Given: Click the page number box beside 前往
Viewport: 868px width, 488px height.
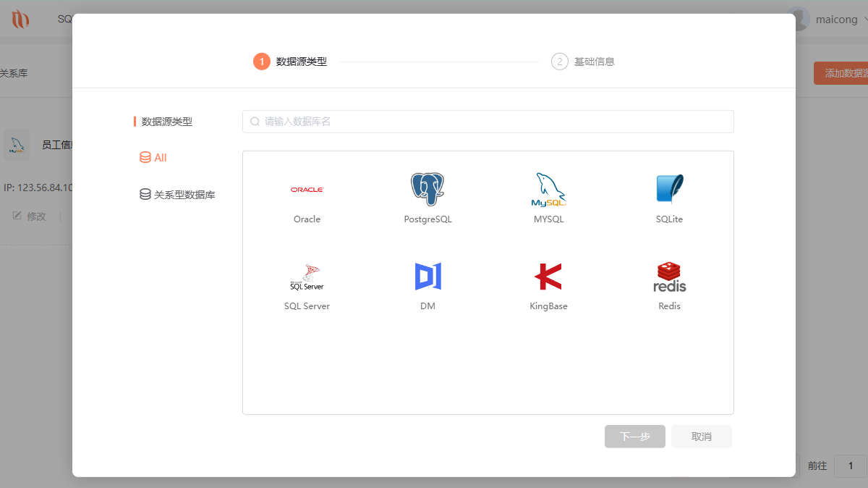Looking at the screenshot, I should coord(851,466).
